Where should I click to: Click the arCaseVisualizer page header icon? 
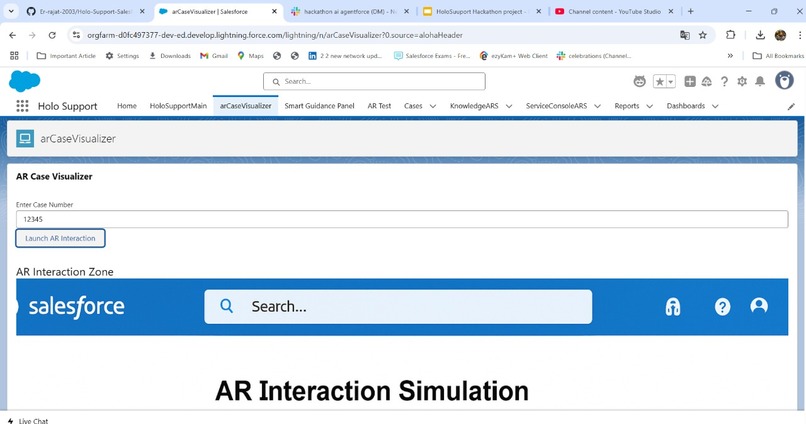pyautogui.click(x=25, y=138)
